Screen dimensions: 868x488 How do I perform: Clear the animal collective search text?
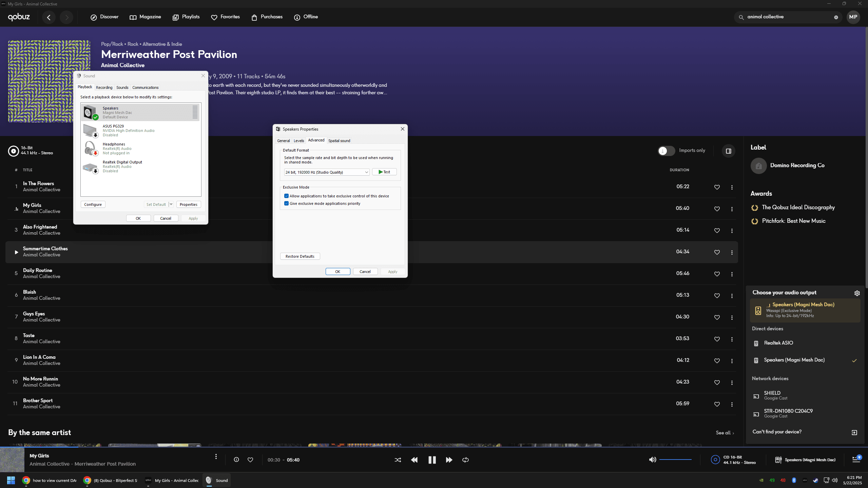(836, 17)
